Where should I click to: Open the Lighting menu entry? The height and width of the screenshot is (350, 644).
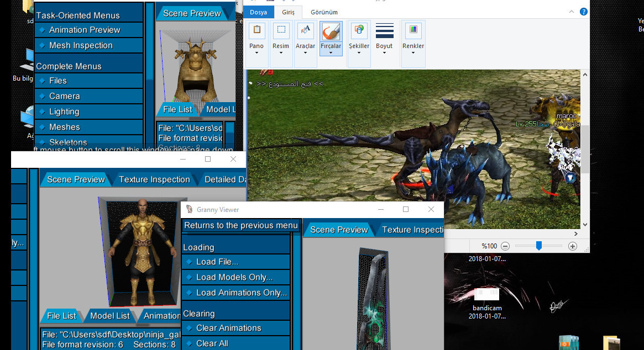point(89,112)
